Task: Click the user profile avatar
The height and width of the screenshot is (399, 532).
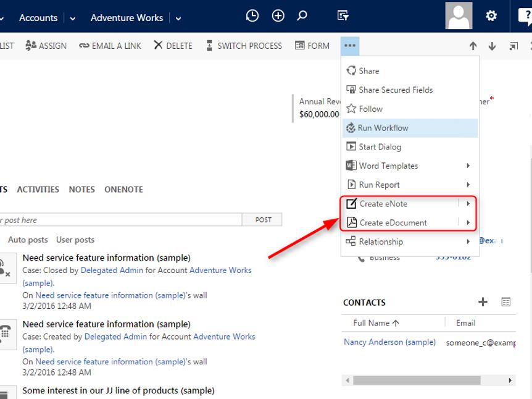Action: click(459, 15)
